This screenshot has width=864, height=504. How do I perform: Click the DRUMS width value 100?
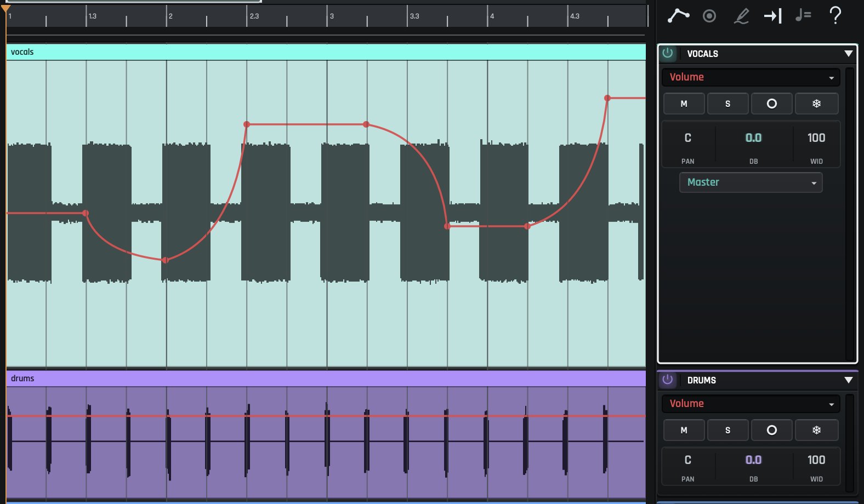point(816,460)
